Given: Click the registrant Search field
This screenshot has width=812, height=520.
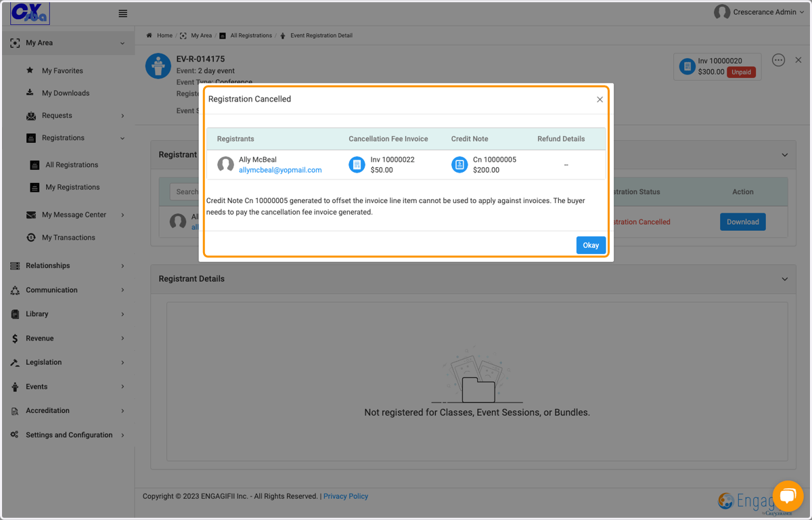Looking at the screenshot, I should [x=186, y=192].
